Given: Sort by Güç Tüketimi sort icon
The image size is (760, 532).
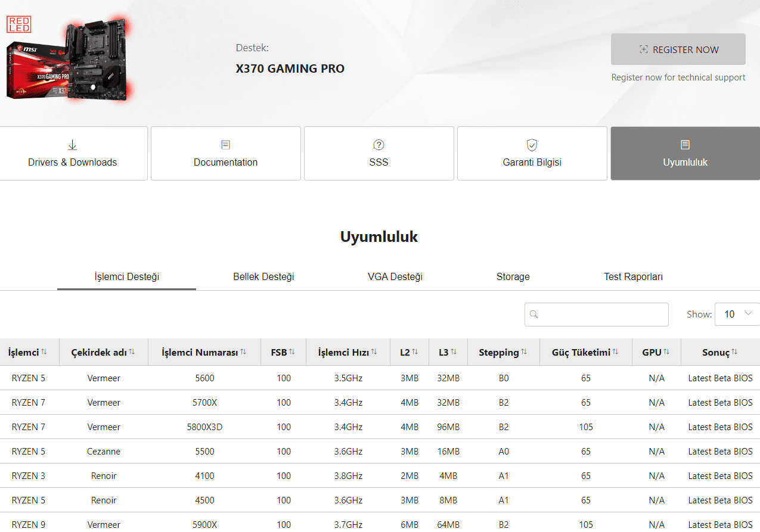Looking at the screenshot, I should pyautogui.click(x=616, y=352).
